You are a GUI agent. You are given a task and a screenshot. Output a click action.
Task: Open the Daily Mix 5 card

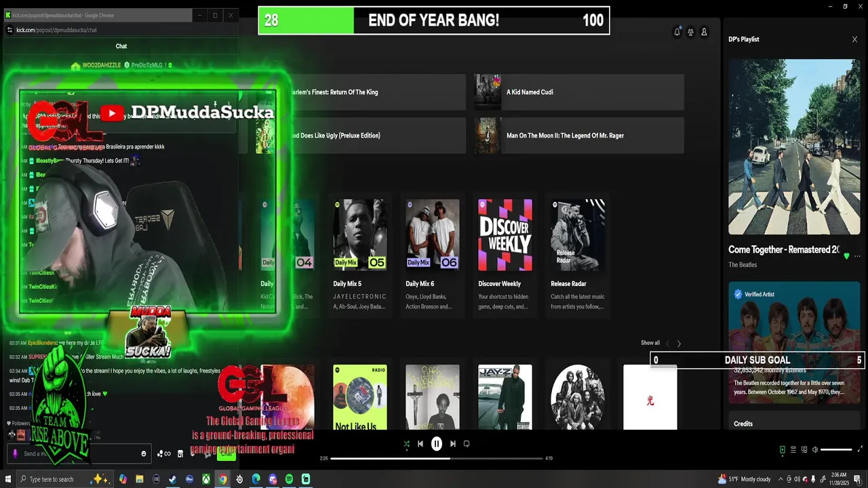[x=360, y=256]
